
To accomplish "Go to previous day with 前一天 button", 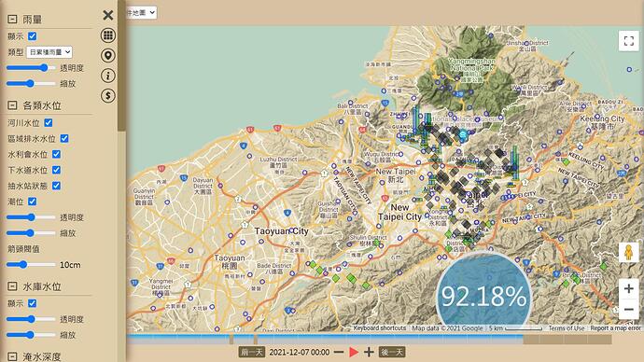I will pyautogui.click(x=252, y=352).
